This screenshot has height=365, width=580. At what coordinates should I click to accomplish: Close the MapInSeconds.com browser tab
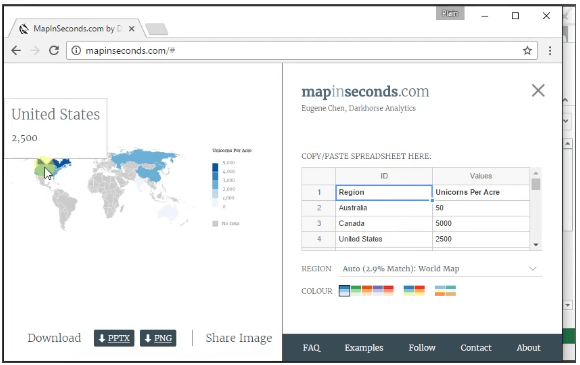pos(131,29)
